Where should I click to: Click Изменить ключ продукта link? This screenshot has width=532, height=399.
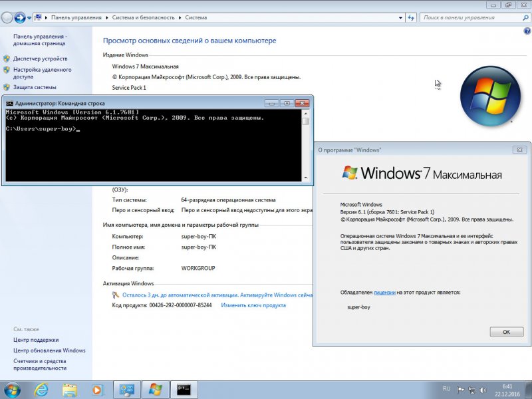[253, 305]
